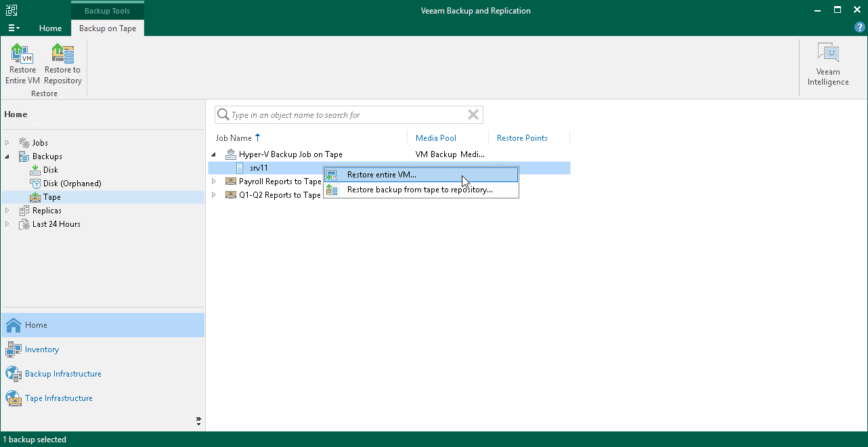Expand the Jobs tree node

(x=8, y=142)
